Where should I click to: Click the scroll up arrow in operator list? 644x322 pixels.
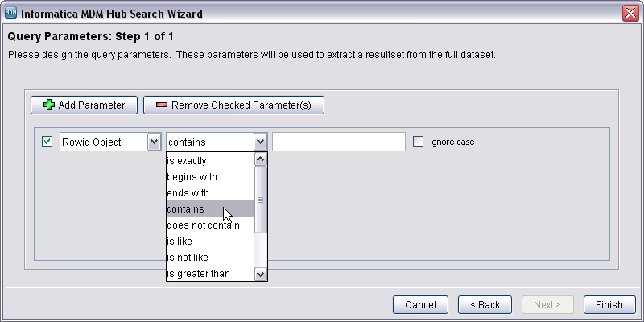pyautogui.click(x=261, y=159)
